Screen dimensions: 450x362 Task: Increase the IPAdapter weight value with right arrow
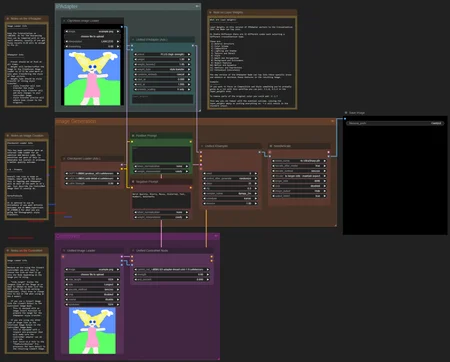click(189, 59)
